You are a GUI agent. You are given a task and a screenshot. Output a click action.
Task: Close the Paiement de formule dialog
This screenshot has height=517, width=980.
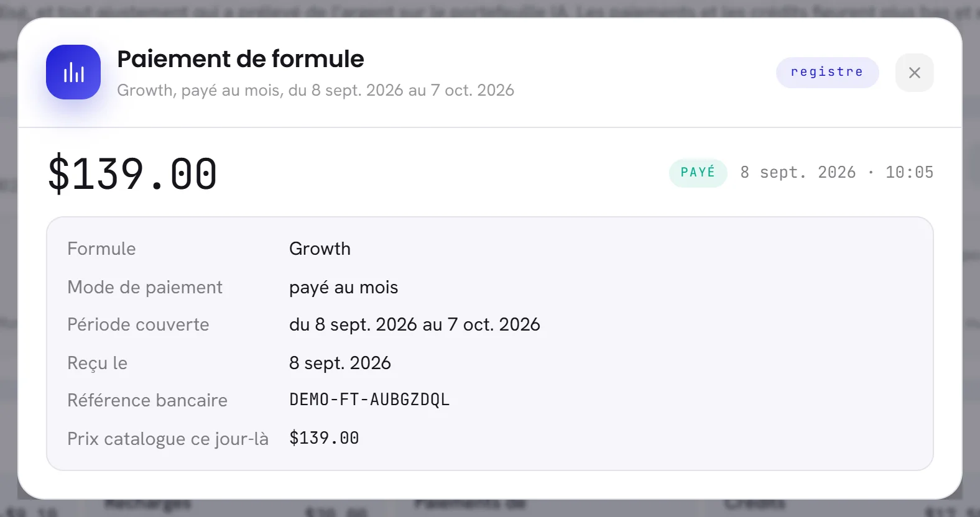[x=914, y=73]
